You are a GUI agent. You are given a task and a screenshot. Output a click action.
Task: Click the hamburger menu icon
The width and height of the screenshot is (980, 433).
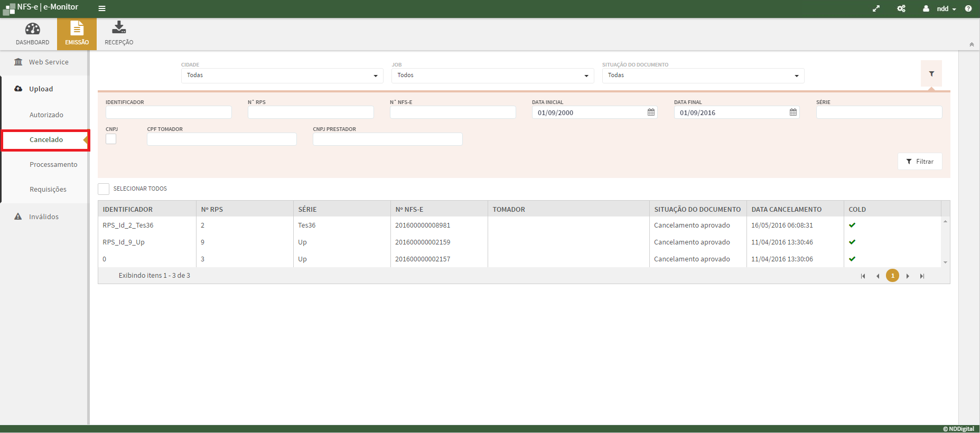click(102, 8)
